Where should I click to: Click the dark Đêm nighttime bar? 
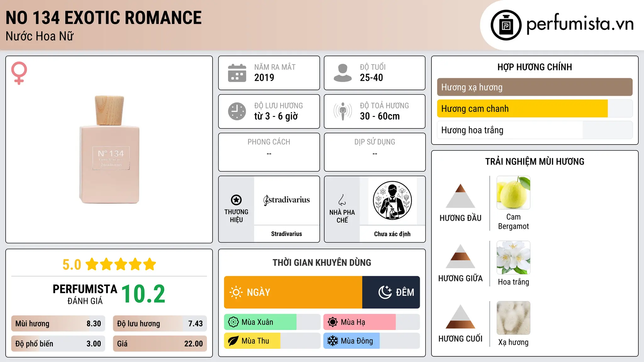pos(391,292)
